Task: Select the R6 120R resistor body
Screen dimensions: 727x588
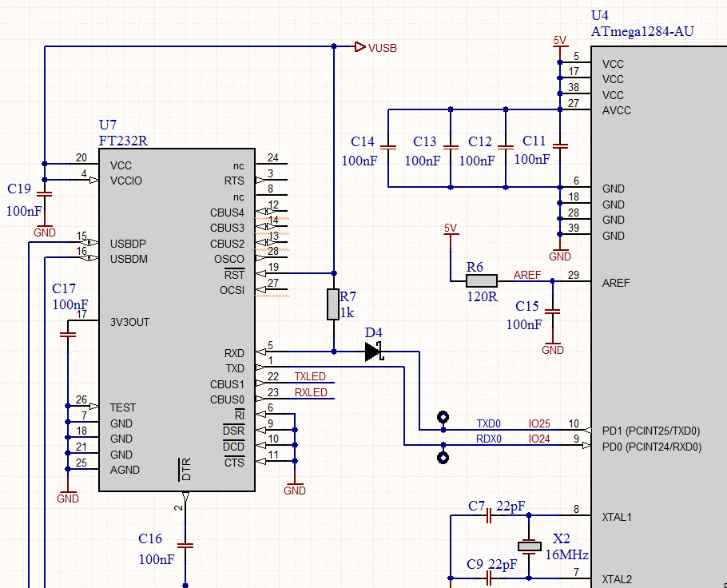Action: [x=481, y=280]
